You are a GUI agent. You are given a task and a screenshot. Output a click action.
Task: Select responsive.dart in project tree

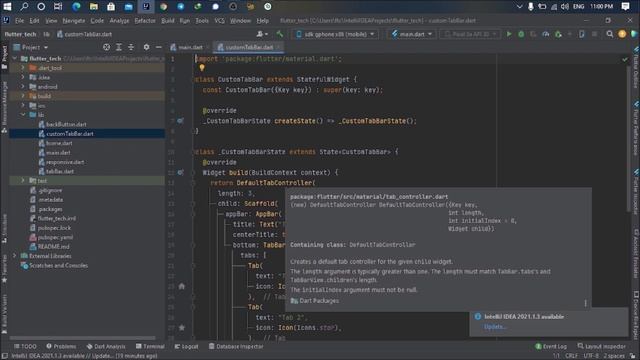[x=65, y=162]
